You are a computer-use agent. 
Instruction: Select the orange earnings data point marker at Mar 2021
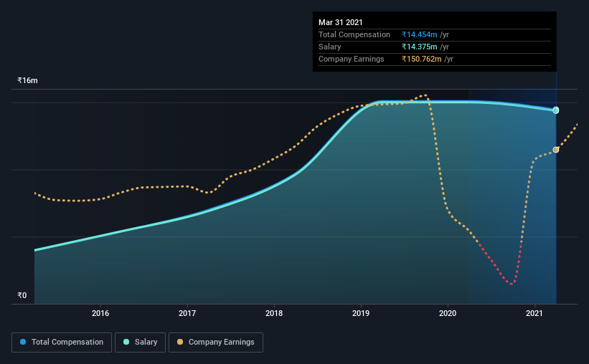(x=556, y=150)
